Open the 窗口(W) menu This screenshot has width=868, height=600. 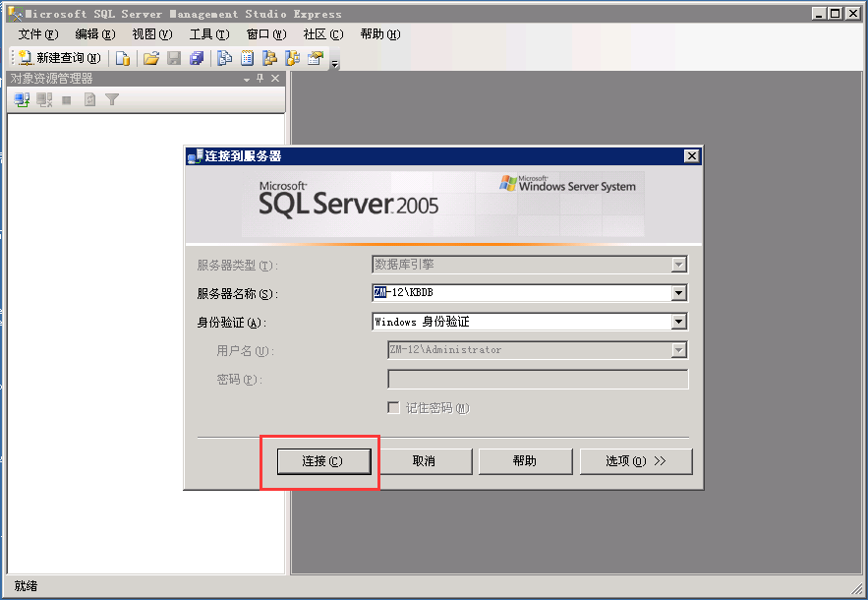coord(266,34)
